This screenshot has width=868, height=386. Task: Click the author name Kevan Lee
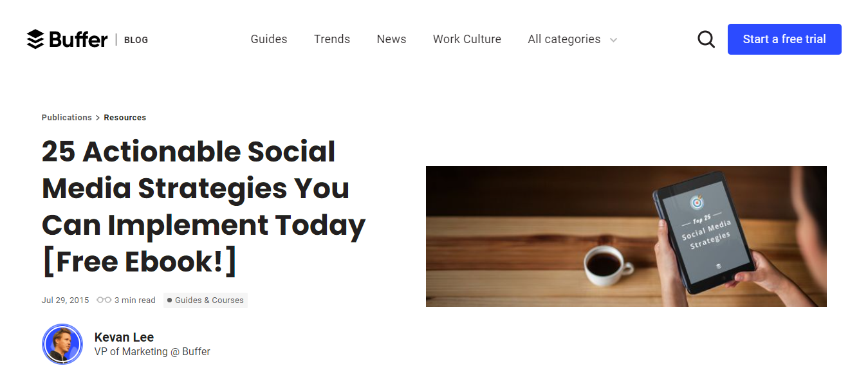(124, 337)
